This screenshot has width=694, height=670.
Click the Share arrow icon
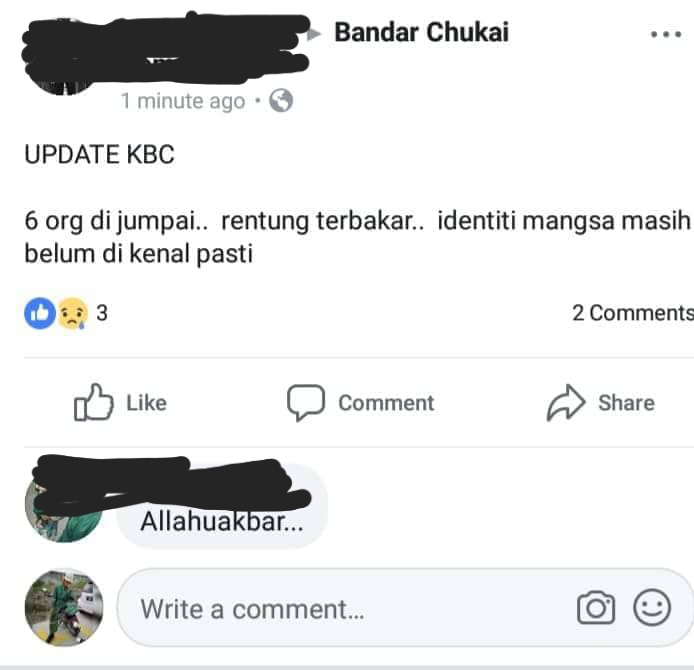tap(566, 402)
